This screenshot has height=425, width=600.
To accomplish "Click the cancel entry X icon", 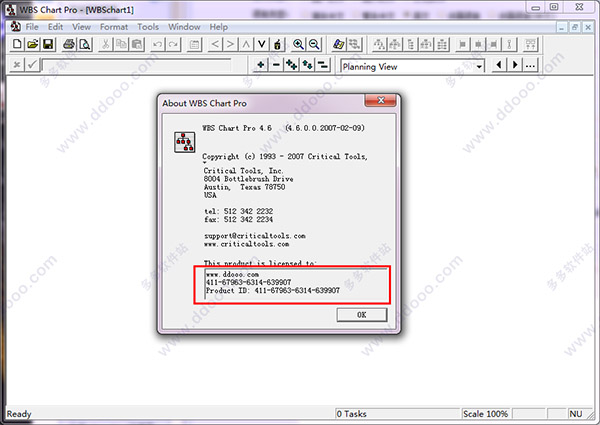I will tap(16, 65).
